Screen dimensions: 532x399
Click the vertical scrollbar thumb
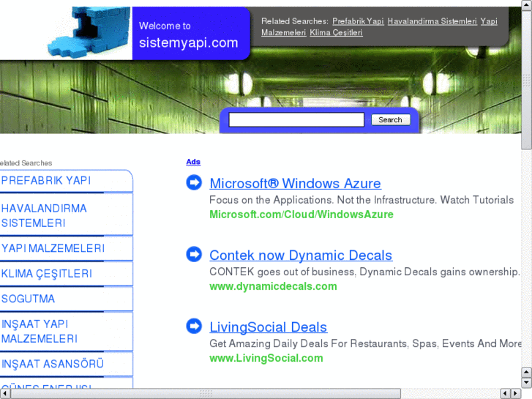527,80
